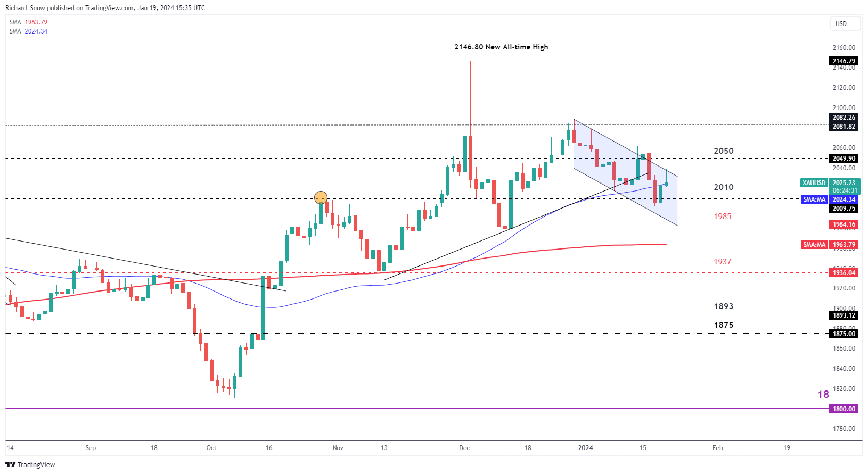Click the 1984.16 red price label
Screen dimensions: 868x474
click(844, 224)
